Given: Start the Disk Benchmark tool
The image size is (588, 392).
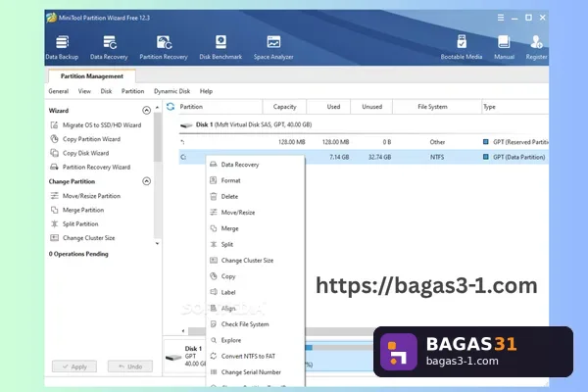Looking at the screenshot, I should click(x=220, y=48).
